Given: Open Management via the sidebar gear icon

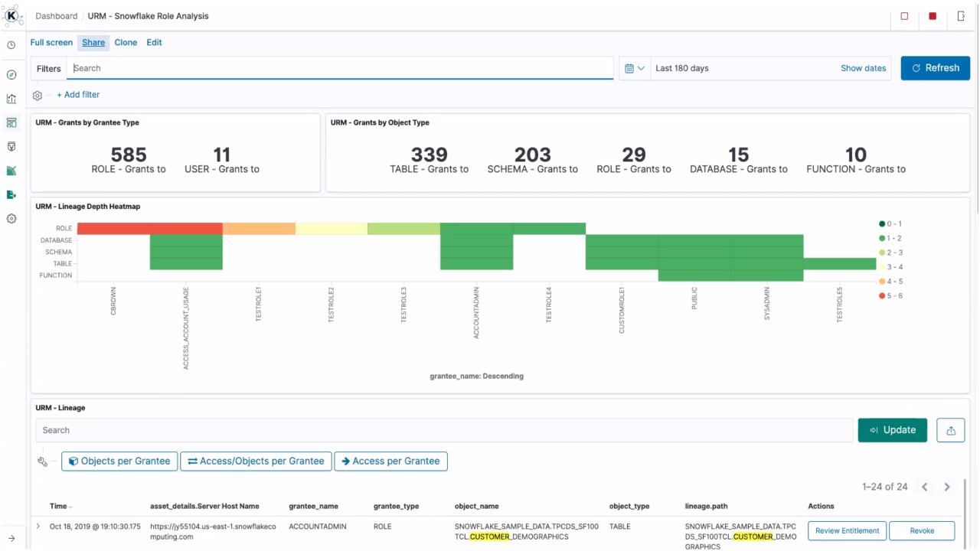Looking at the screenshot, I should [x=11, y=219].
